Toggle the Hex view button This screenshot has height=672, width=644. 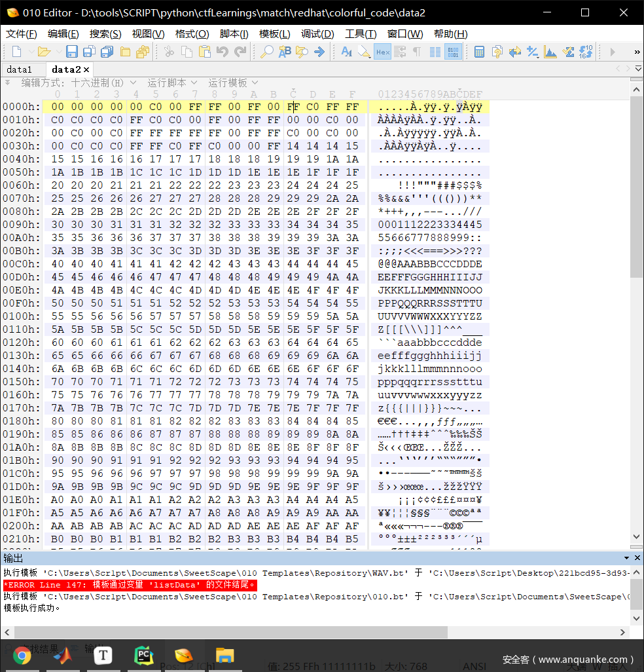(x=382, y=52)
